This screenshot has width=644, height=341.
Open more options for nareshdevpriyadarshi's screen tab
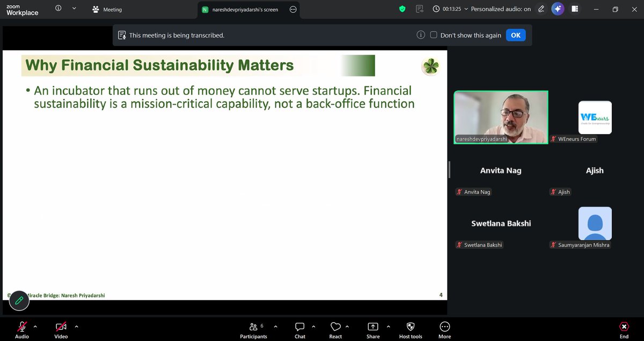pyautogui.click(x=292, y=10)
